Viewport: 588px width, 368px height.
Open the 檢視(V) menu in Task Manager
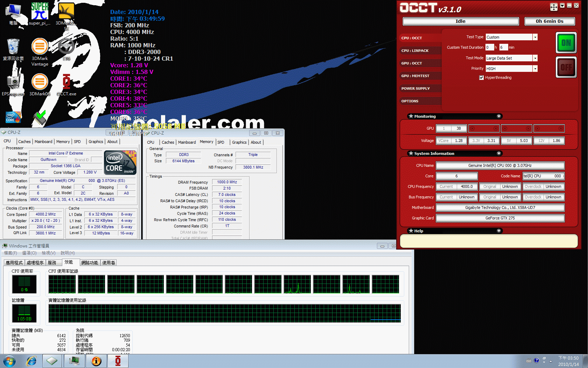[x=49, y=253]
